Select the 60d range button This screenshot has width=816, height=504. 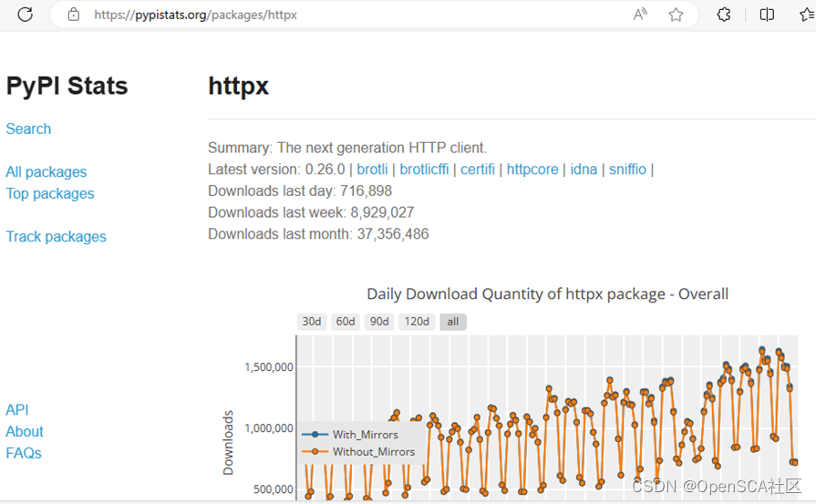coord(346,322)
